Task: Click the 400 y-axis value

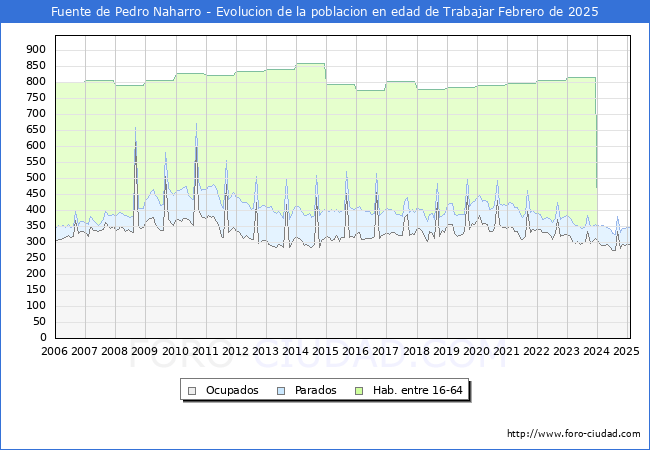Action: 36,210
